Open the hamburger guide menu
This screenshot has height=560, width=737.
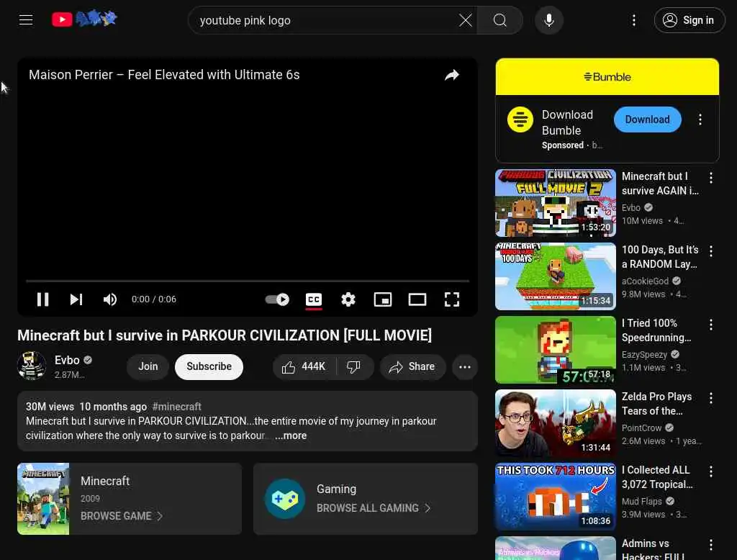click(x=26, y=19)
